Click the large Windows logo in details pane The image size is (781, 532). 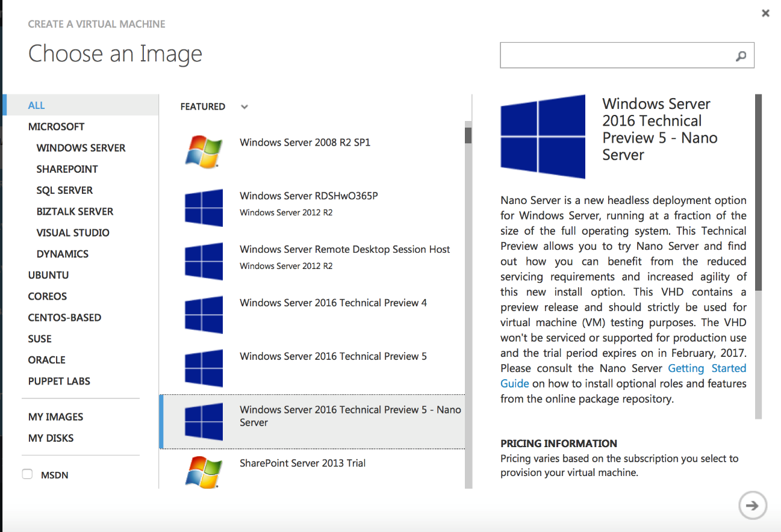[543, 137]
